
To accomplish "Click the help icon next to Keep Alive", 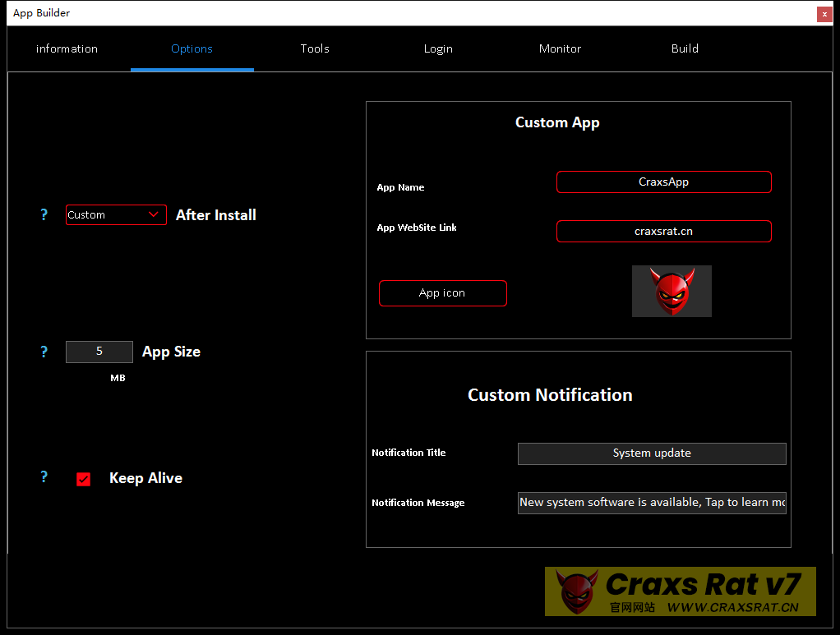I will click(44, 477).
